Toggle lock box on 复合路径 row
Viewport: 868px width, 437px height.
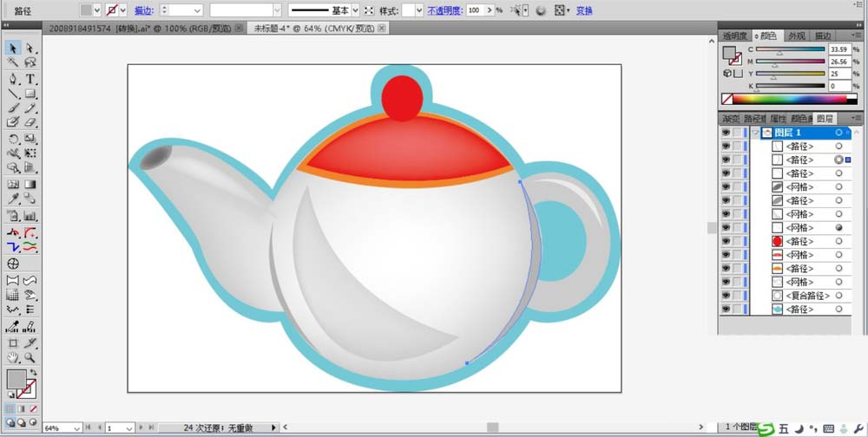pyautogui.click(x=737, y=296)
